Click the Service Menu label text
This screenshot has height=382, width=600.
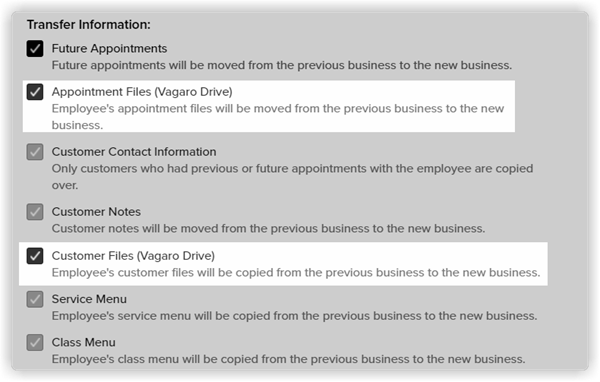pyautogui.click(x=89, y=299)
